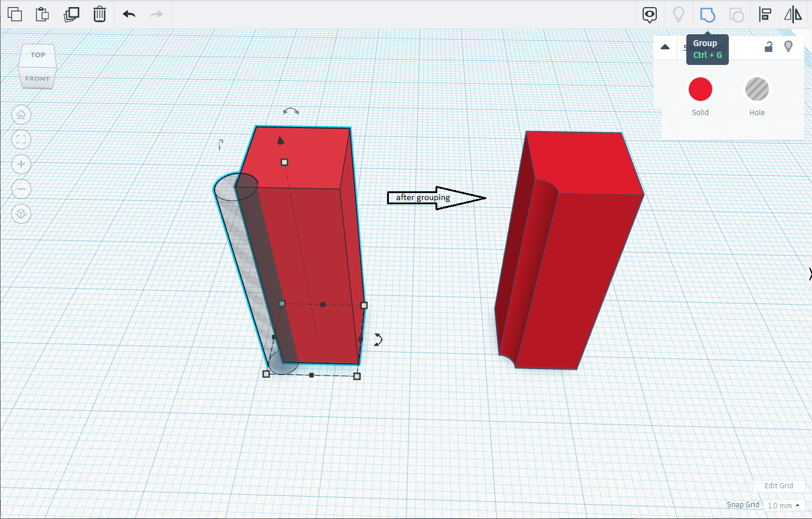
Task: Click TOP on the view cube
Action: point(37,54)
